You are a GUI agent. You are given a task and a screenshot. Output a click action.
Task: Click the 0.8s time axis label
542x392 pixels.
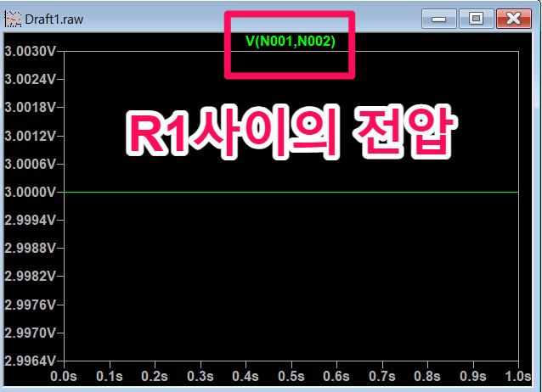[x=427, y=376]
